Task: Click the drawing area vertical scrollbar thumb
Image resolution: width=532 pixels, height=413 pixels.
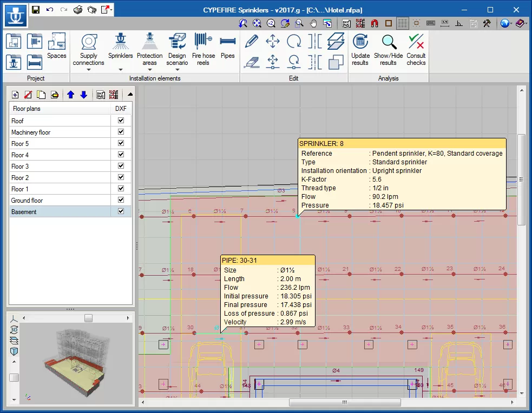Action: tap(522, 179)
